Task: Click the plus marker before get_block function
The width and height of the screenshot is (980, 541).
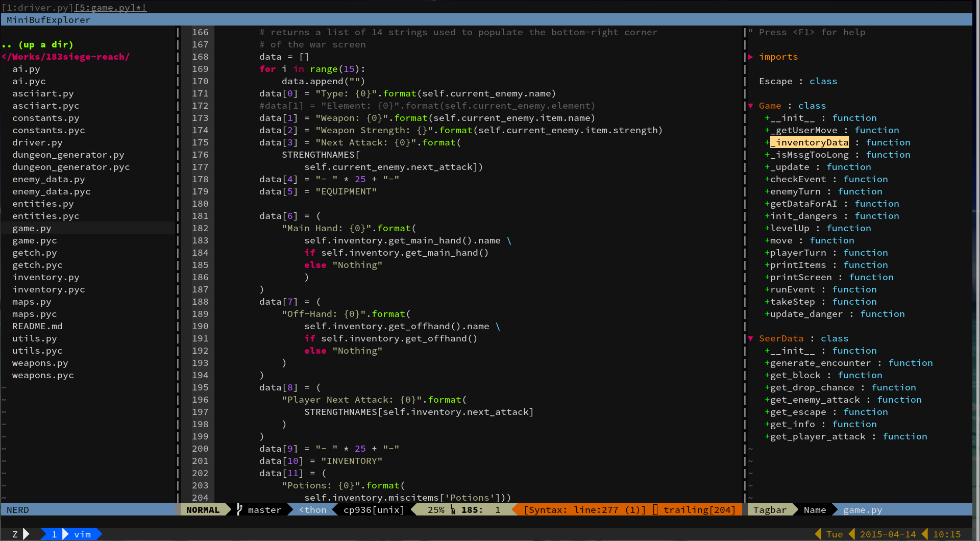Action: [x=767, y=375]
